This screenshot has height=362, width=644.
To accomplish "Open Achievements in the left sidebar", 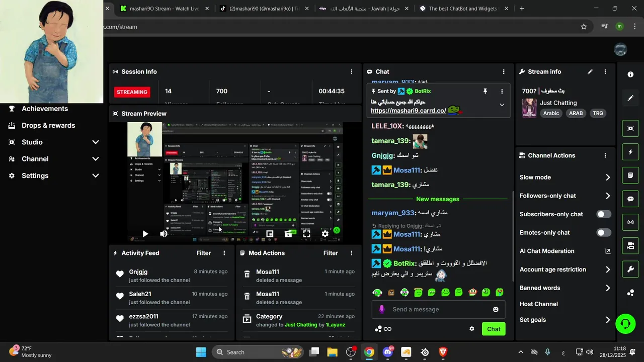I will (x=45, y=109).
